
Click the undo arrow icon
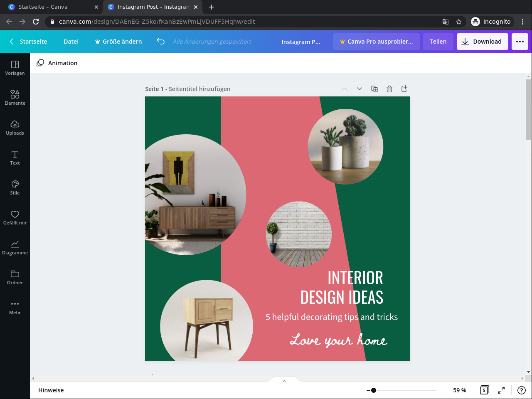(161, 42)
